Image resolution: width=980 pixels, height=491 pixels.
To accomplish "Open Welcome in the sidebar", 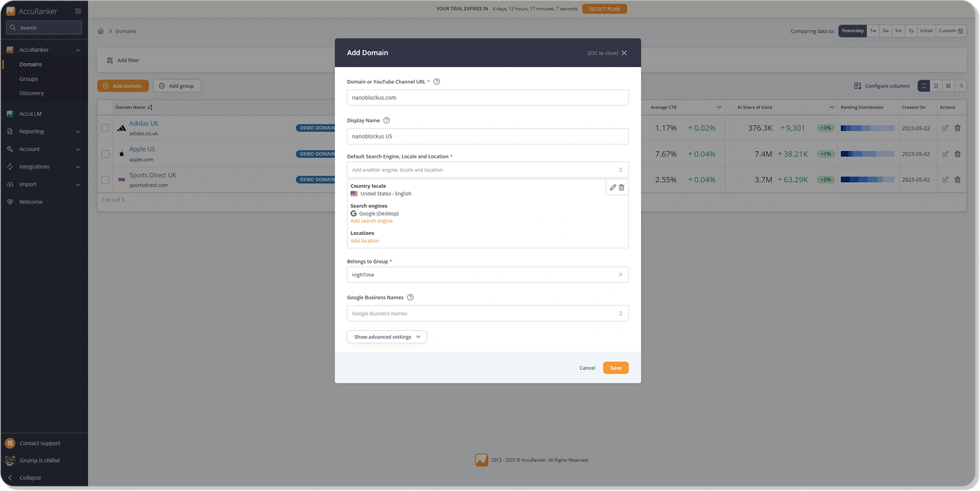I will (30, 202).
